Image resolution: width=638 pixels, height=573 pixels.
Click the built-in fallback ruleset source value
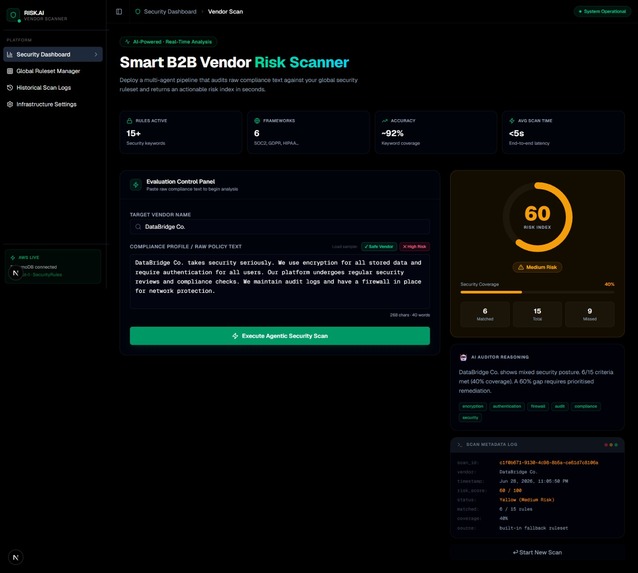pyautogui.click(x=533, y=528)
